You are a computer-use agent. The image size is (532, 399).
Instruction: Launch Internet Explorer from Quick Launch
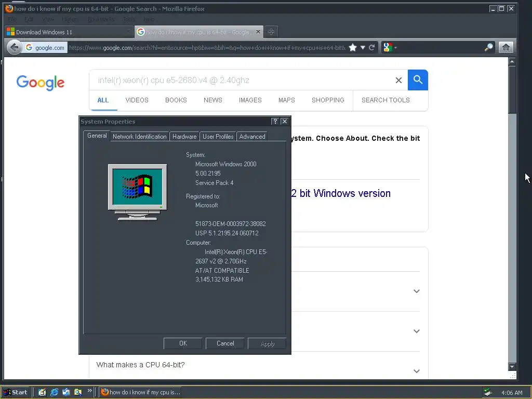pyautogui.click(x=54, y=392)
